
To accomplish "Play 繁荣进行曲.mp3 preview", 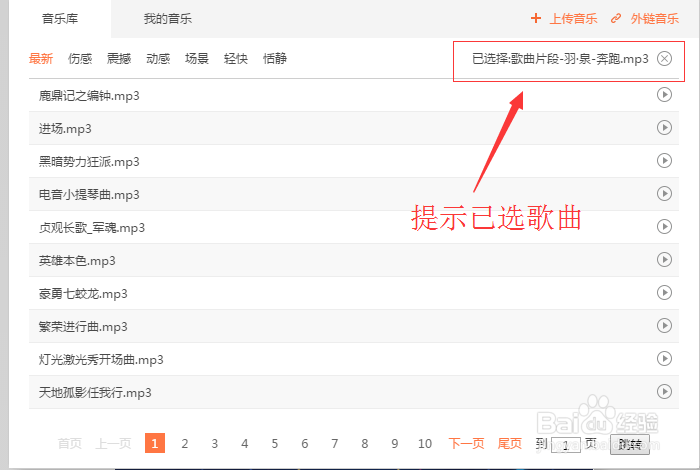I will click(x=664, y=326).
